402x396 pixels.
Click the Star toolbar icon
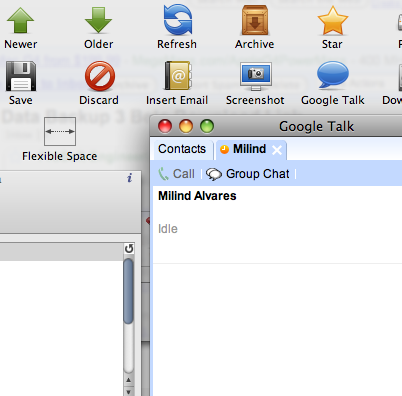[333, 21]
